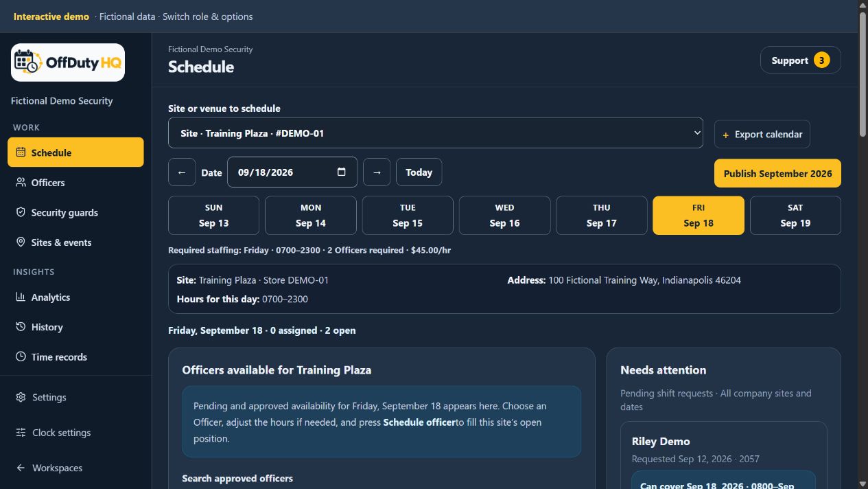Select the WED Sep 16 day tab
This screenshot has width=868, height=489.
[504, 216]
